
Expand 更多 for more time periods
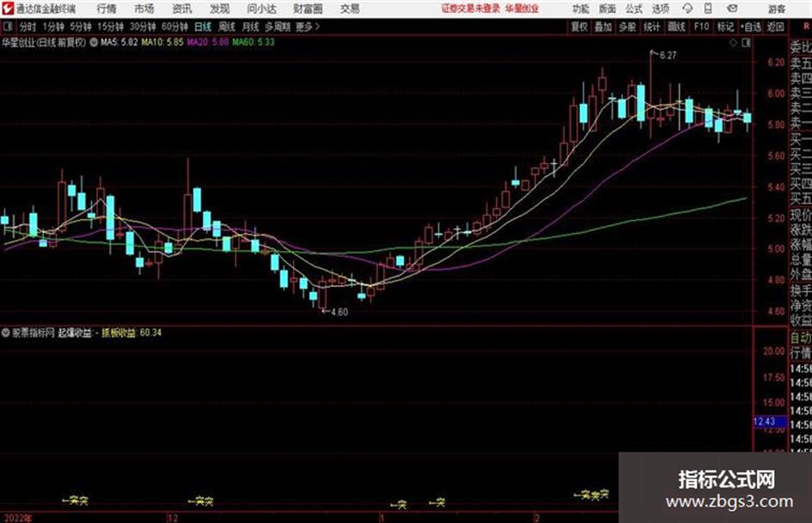click(308, 27)
